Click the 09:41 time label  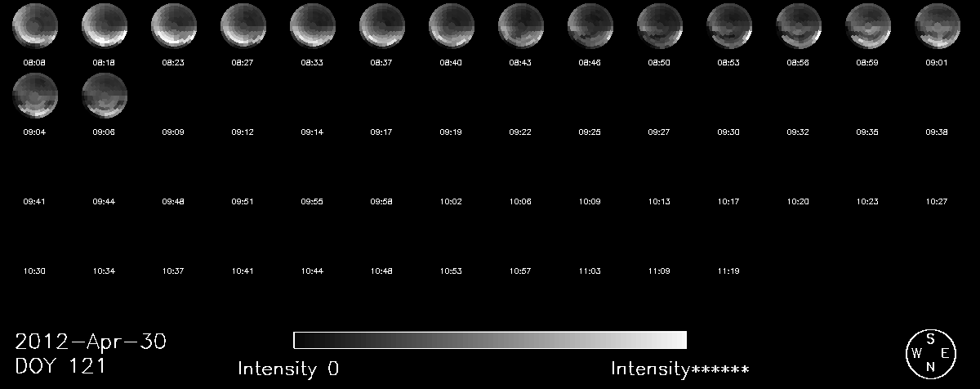[x=34, y=201]
